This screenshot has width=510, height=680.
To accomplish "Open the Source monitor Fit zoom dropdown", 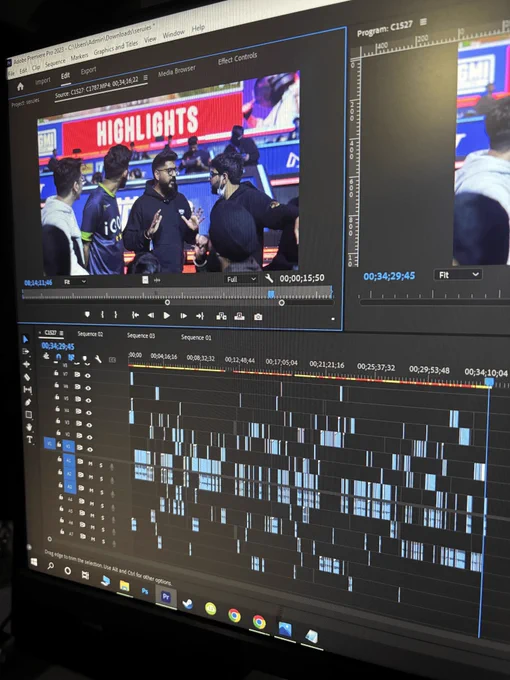I will click(75, 282).
